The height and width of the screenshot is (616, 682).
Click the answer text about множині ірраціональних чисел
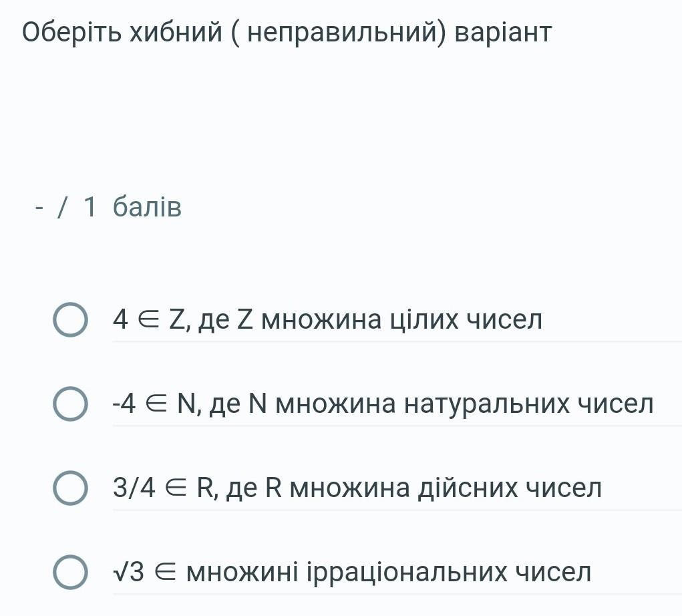352,573
